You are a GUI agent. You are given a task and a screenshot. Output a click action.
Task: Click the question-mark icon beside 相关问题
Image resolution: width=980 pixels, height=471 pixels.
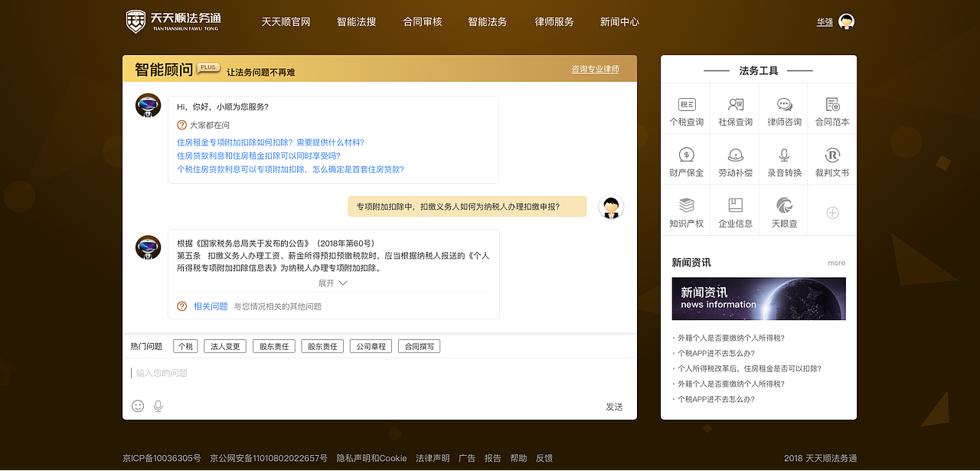[182, 306]
